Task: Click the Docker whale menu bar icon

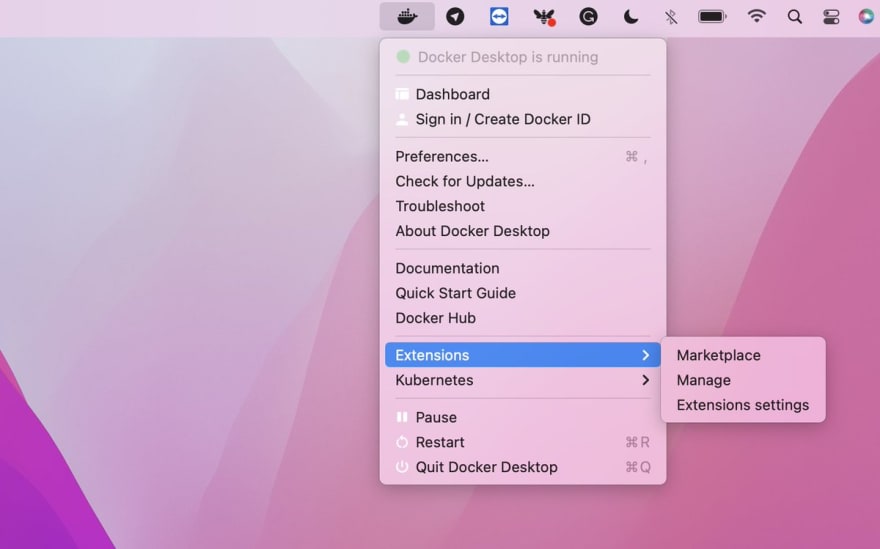Action: pyautogui.click(x=407, y=16)
